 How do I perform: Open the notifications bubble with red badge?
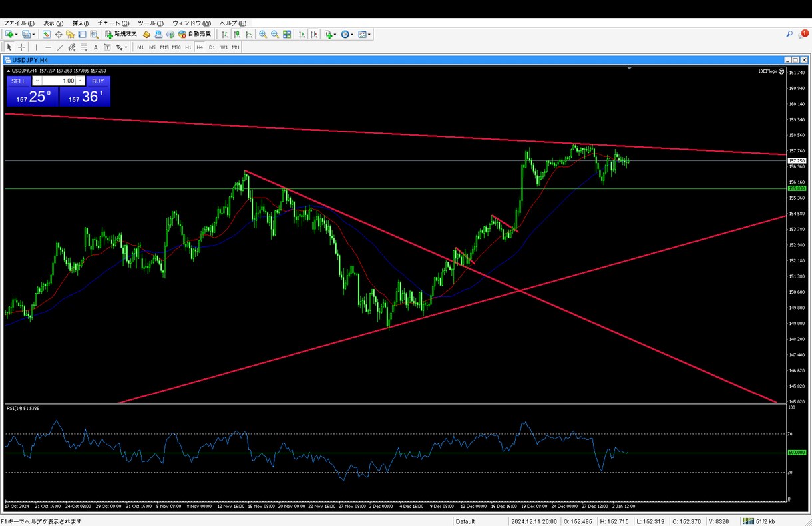click(803, 34)
